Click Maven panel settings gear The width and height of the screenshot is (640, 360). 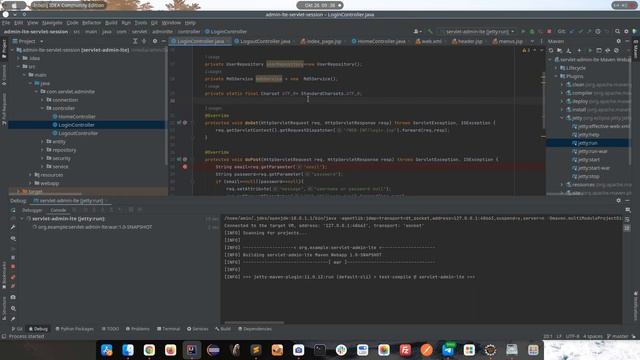point(618,41)
